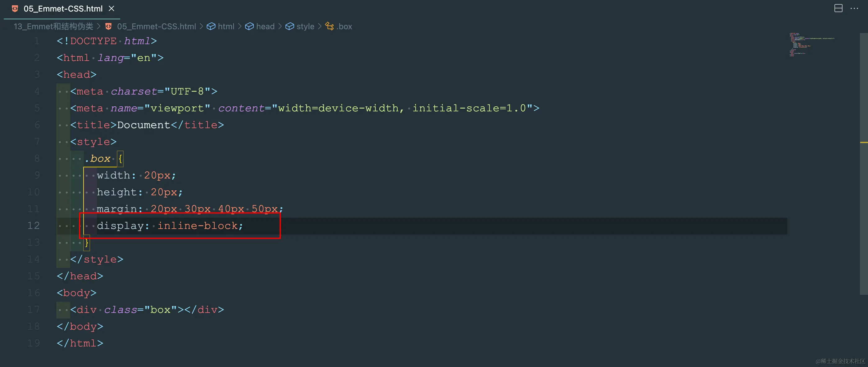Expand the head breadcrumb item

[265, 26]
